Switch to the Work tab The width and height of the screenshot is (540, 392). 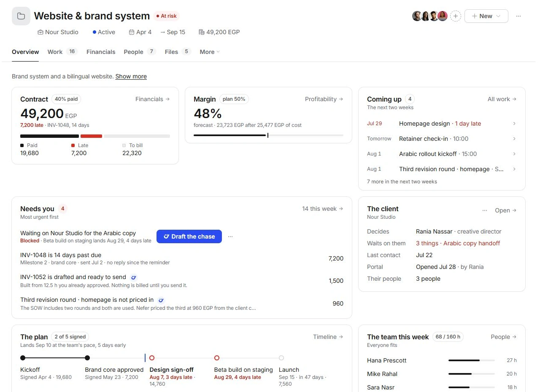pos(62,52)
